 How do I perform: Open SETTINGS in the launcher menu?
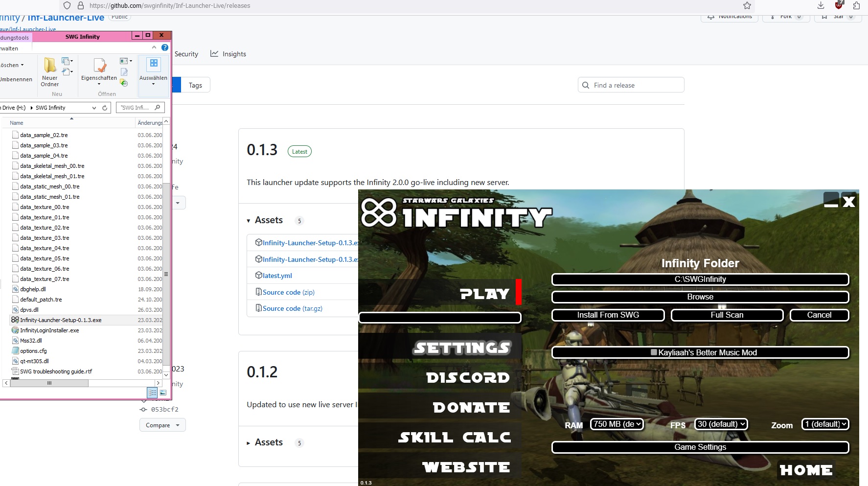[x=462, y=347]
